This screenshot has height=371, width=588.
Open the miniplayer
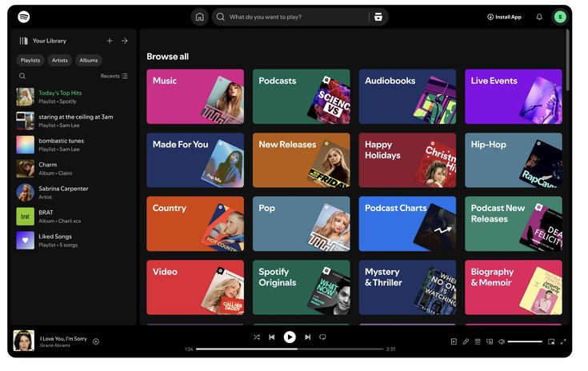click(x=551, y=341)
